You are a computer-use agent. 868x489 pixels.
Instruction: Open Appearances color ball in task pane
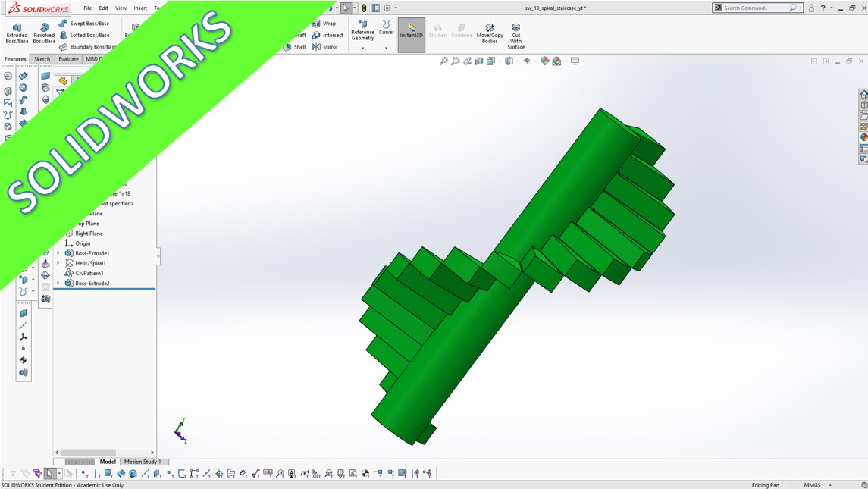click(863, 137)
